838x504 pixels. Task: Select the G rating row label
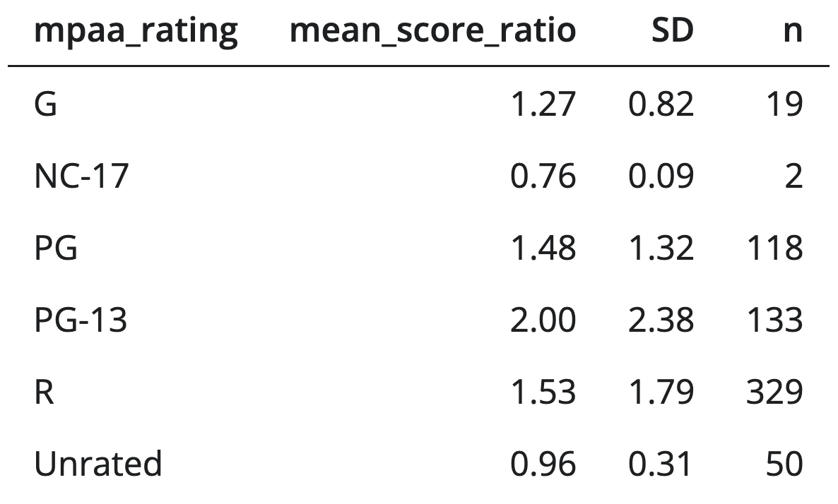(x=45, y=105)
